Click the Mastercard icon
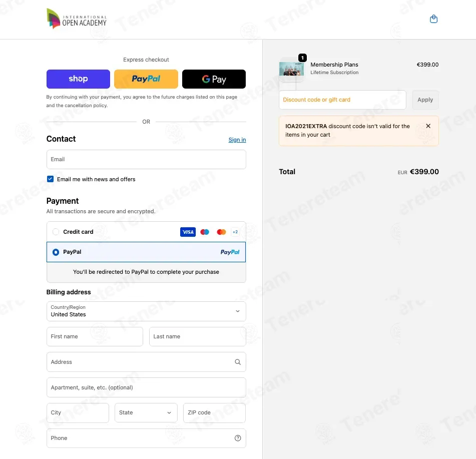The height and width of the screenshot is (459, 476). [221, 232]
